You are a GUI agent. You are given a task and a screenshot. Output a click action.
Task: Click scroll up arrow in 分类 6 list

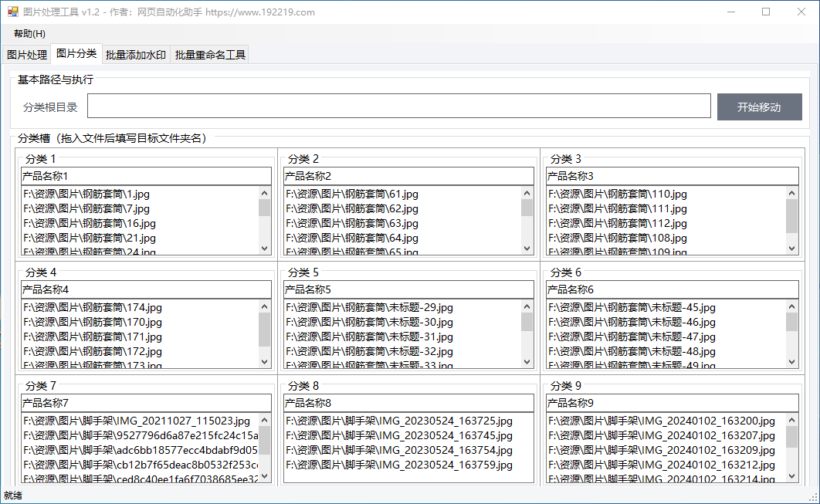click(791, 307)
